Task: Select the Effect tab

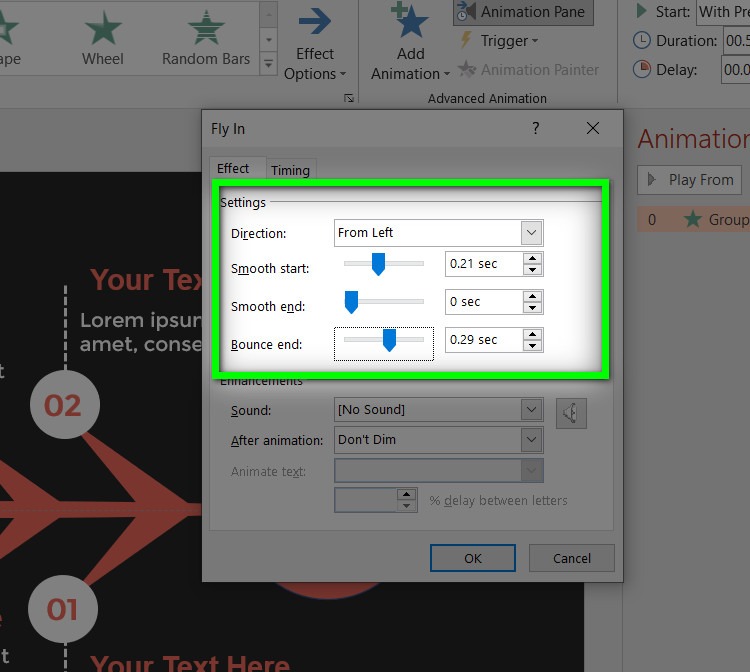Action: pos(233,169)
